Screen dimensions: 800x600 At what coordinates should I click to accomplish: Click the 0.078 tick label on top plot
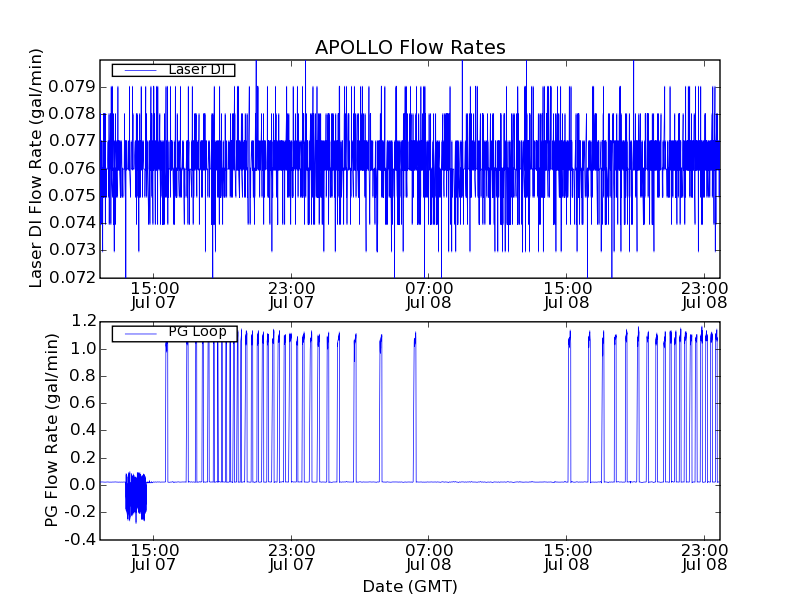click(72, 114)
